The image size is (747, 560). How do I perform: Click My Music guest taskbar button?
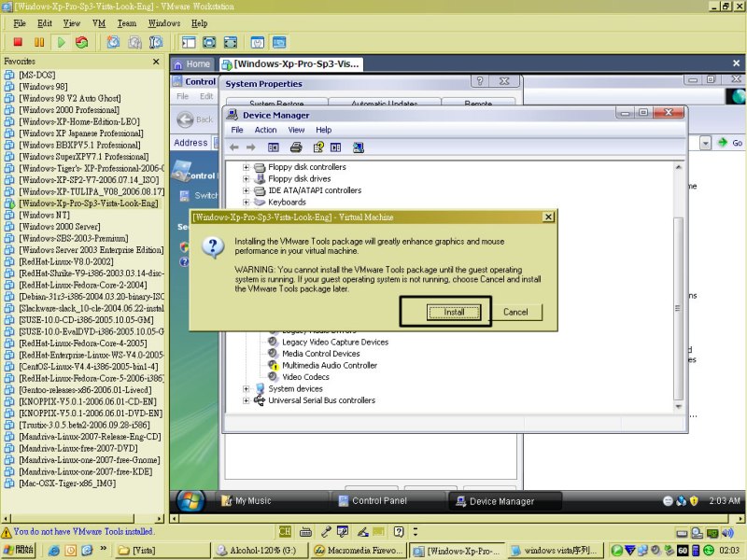tap(272, 501)
